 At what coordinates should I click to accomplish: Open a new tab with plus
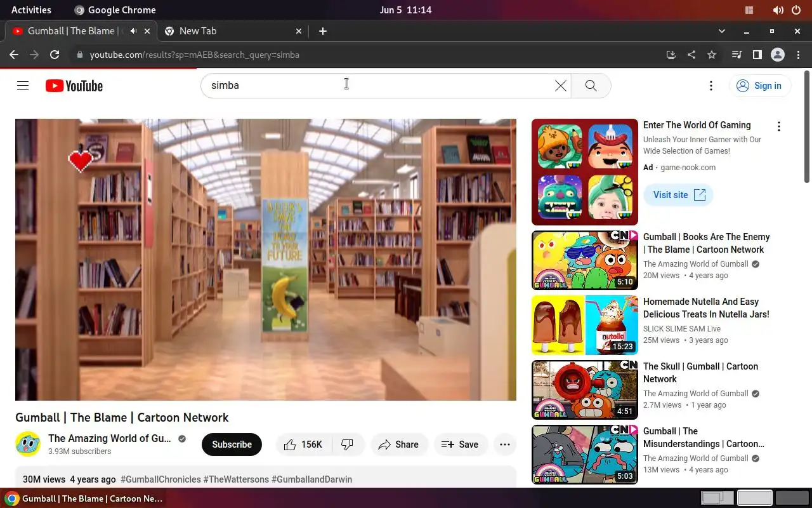click(x=323, y=30)
